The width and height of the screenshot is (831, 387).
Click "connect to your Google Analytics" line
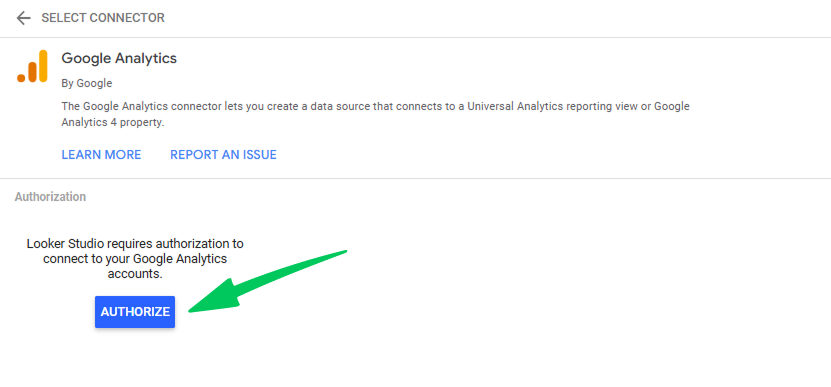click(x=135, y=259)
